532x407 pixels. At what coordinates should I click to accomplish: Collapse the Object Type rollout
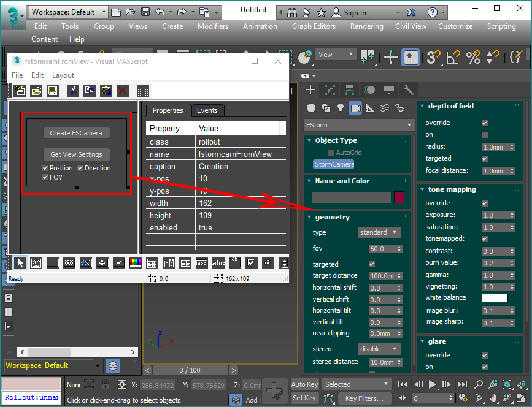pyautogui.click(x=309, y=140)
